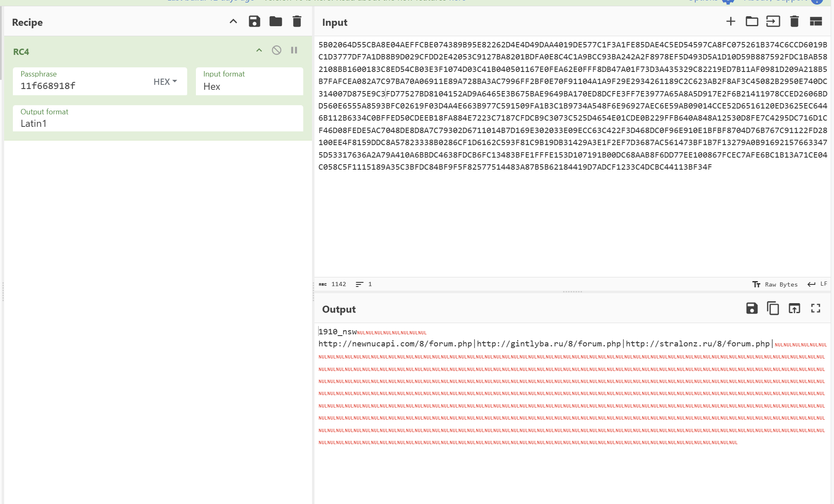This screenshot has height=504, width=834.
Task: Open the passphrase HEX format dropdown
Action: 165,82
